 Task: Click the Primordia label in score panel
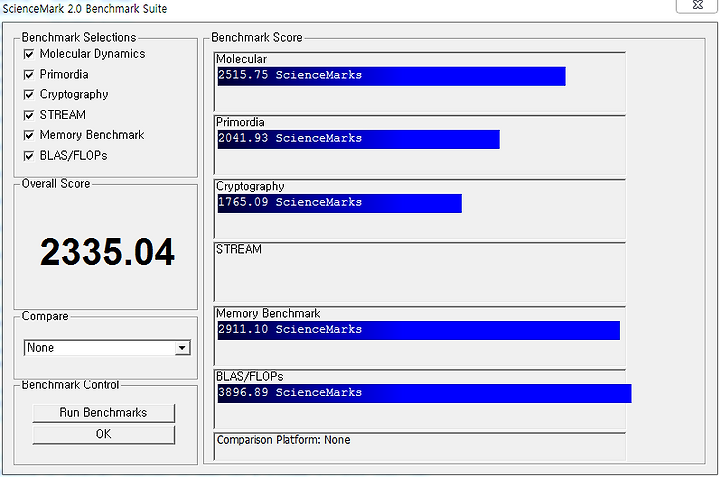pyautogui.click(x=240, y=122)
